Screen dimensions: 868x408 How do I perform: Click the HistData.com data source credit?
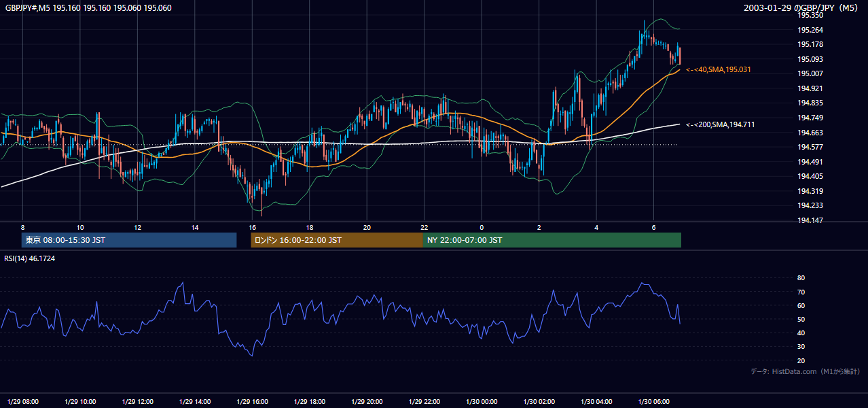pos(805,371)
